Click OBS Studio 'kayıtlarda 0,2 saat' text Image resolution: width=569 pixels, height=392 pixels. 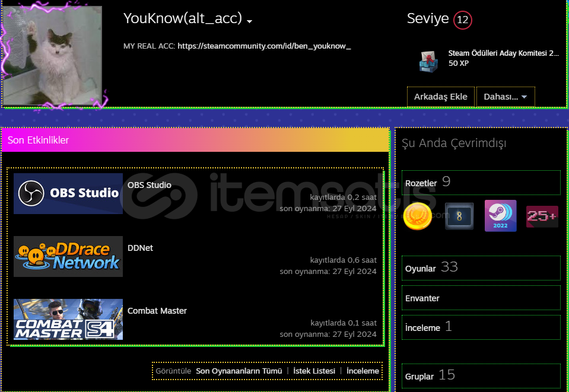344,197
